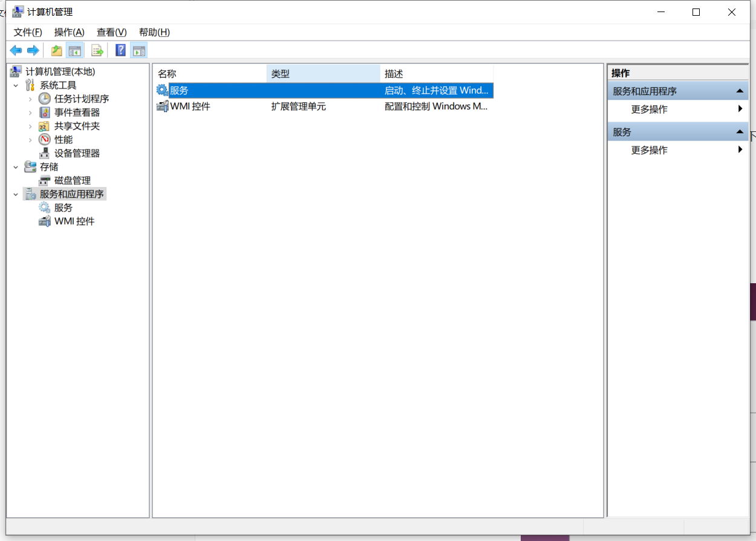The height and width of the screenshot is (541, 756).
Task: Minimize the 计算机管理 window
Action: pos(661,12)
